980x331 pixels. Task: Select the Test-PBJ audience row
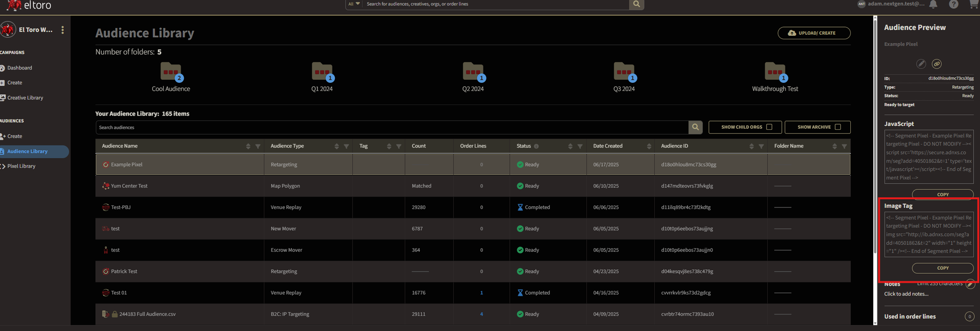pyautogui.click(x=473, y=207)
